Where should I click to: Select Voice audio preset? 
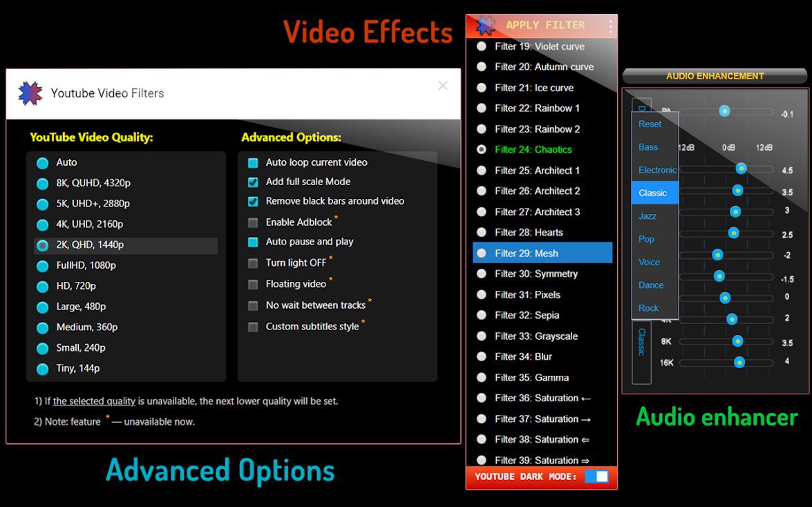coord(654,262)
